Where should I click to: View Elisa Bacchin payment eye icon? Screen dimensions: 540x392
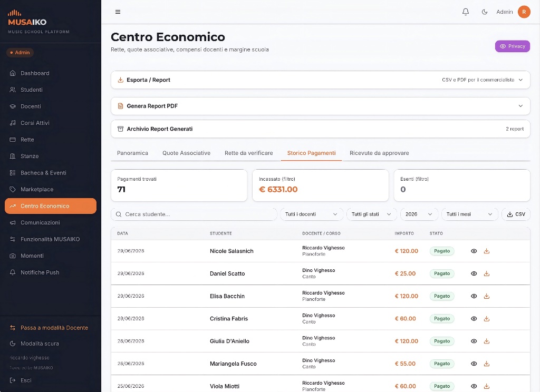pyautogui.click(x=474, y=296)
